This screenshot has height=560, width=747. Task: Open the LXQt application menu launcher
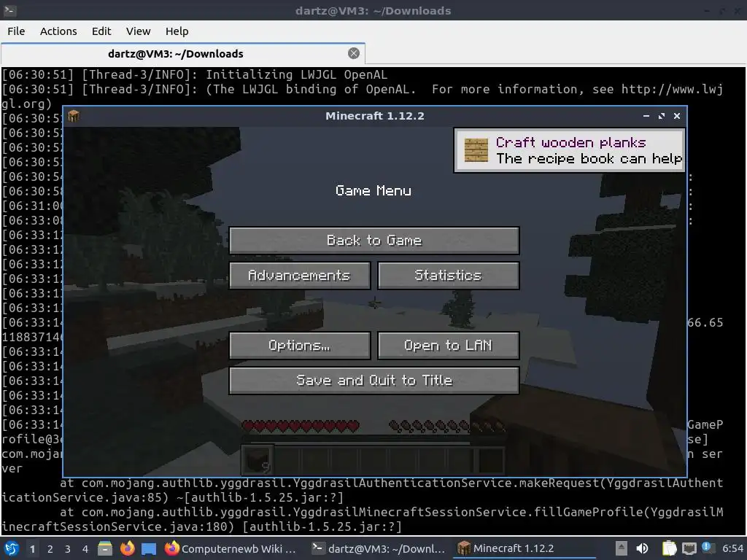tap(12, 548)
